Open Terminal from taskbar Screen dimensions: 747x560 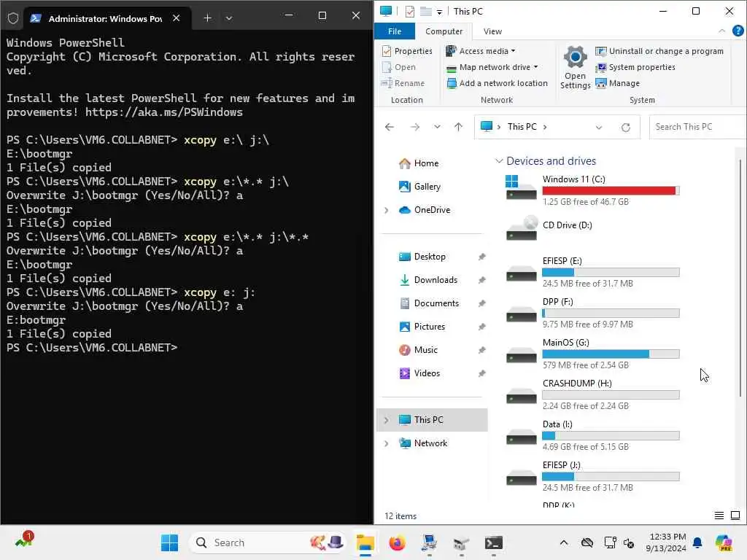494,542
